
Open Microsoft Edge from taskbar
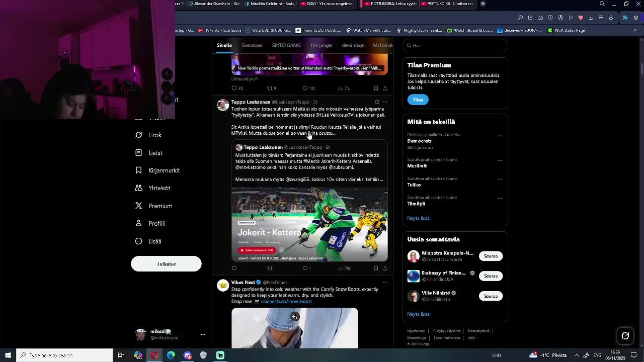point(171,355)
